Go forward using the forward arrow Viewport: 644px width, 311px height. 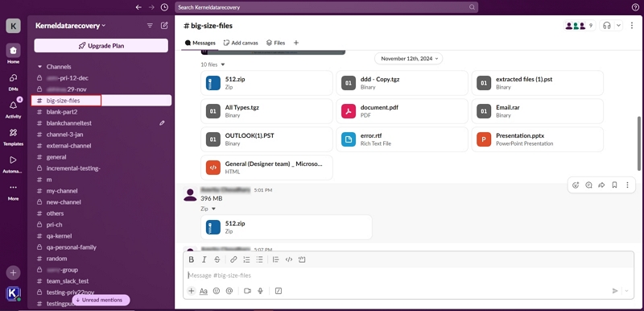(151, 7)
